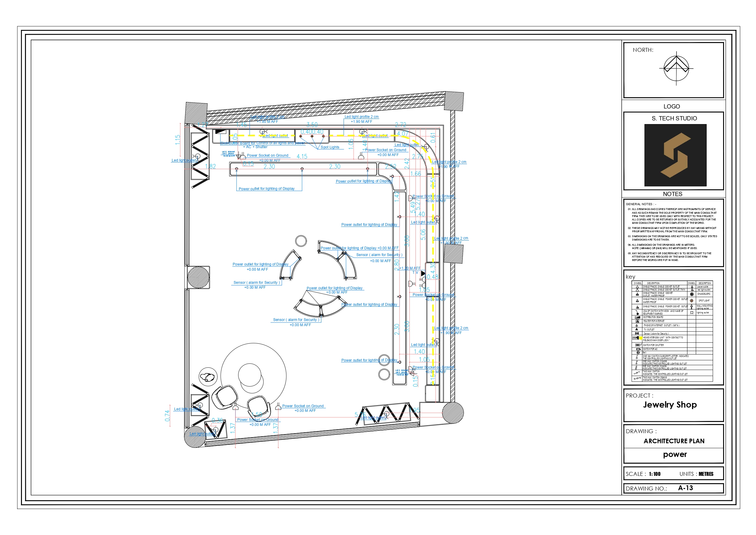Screen dimensions: 756x535
Task: Click the PROJECT : label
Action: coord(639,396)
